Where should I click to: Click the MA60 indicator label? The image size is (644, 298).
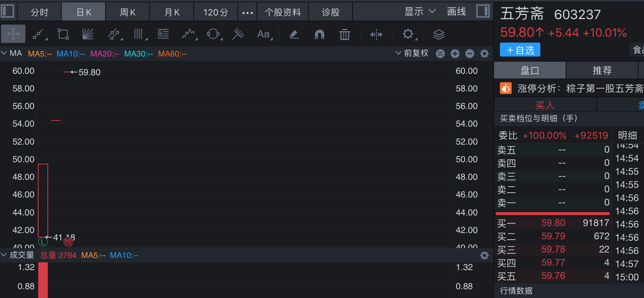172,54
